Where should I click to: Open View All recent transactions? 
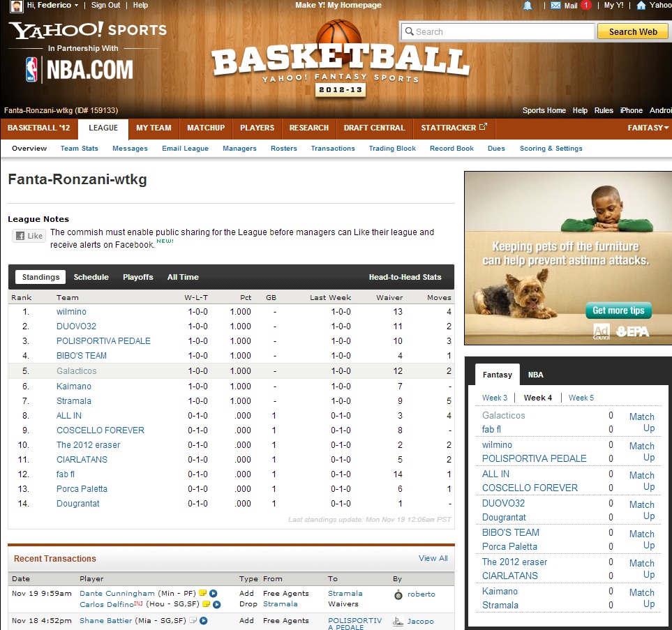(x=433, y=558)
